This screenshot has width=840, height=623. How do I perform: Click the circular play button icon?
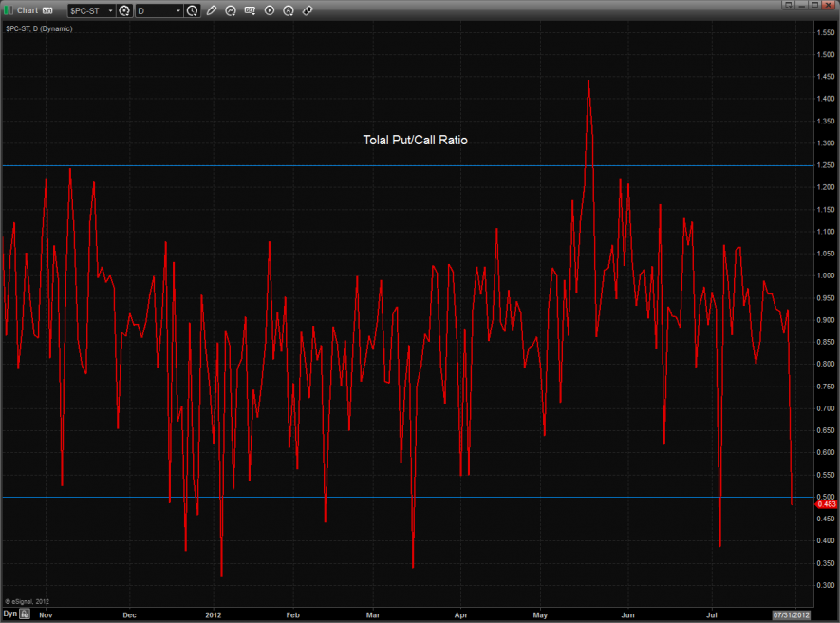point(270,10)
